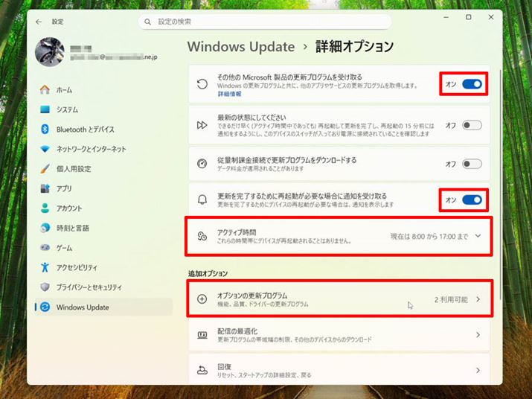
Task: Click the Bluetooth icon in sidebar
Action: click(45, 129)
